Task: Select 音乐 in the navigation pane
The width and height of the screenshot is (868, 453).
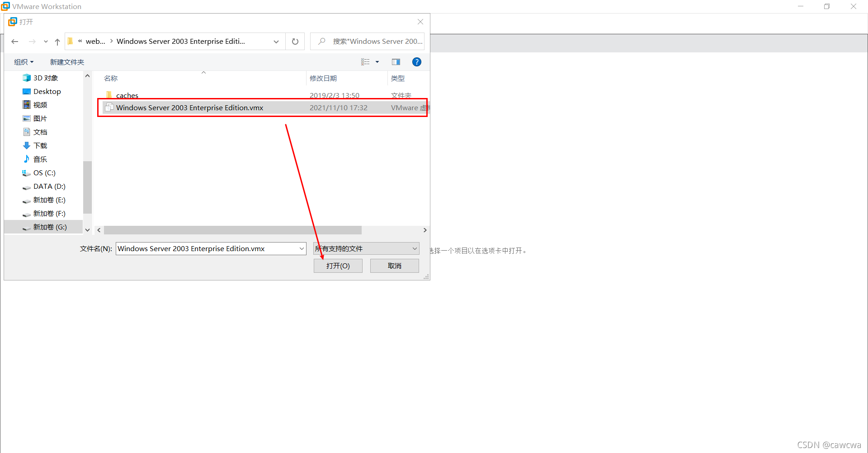Action: click(43, 159)
